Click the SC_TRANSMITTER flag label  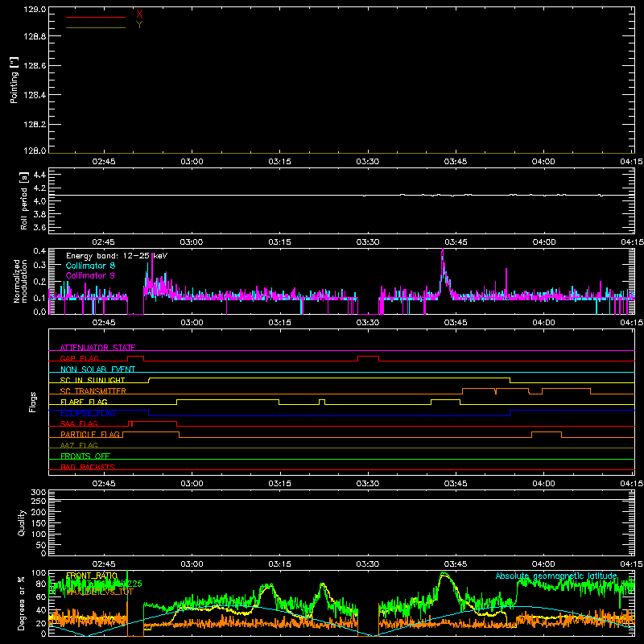click(93, 391)
